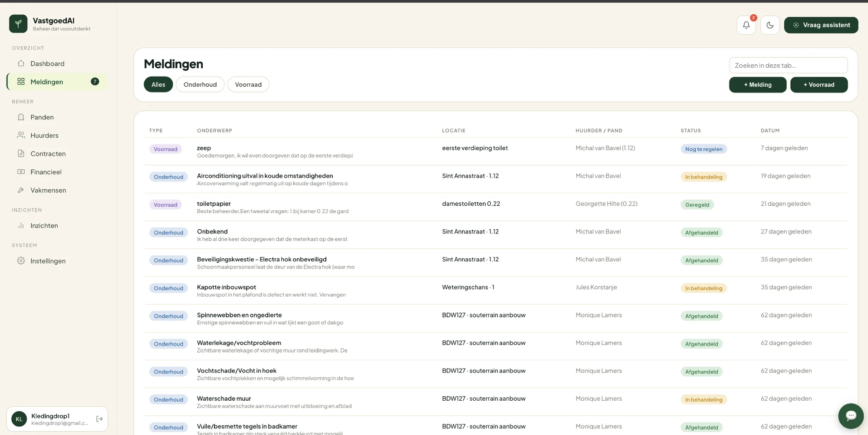
Task: Click Georgette Hilte (0.22) tenant cell
Action: point(606,204)
